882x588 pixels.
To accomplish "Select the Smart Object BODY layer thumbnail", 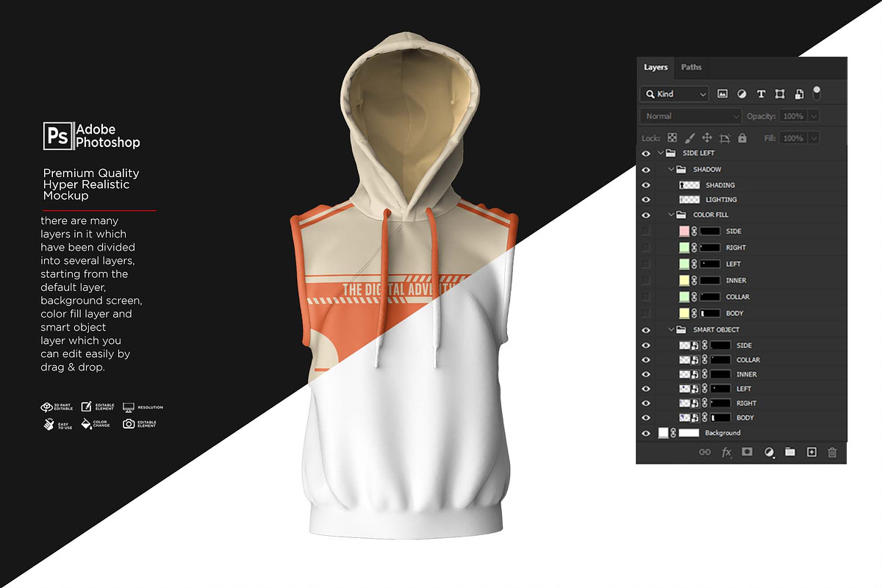I will [689, 417].
